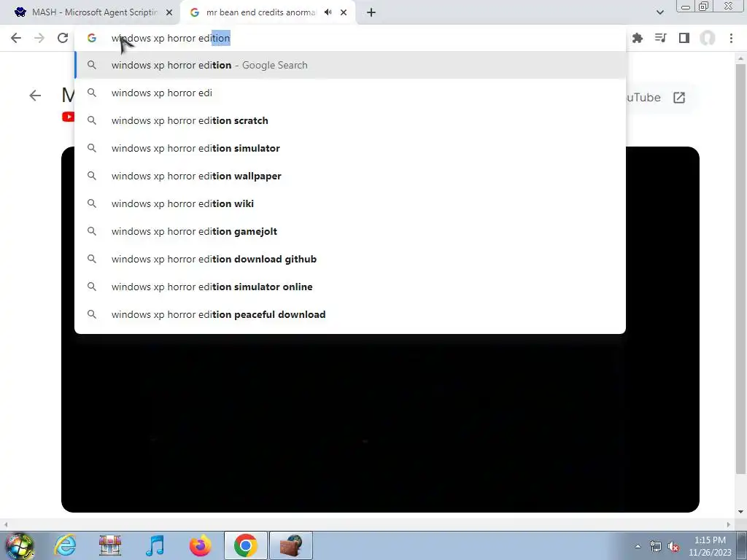Click the red YouTube logo
747x560 pixels.
click(x=68, y=117)
